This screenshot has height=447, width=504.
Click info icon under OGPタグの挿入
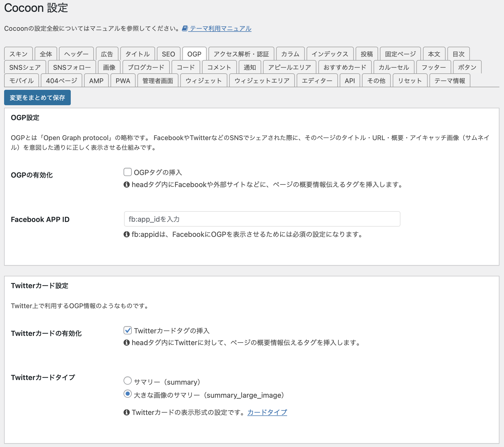point(127,184)
